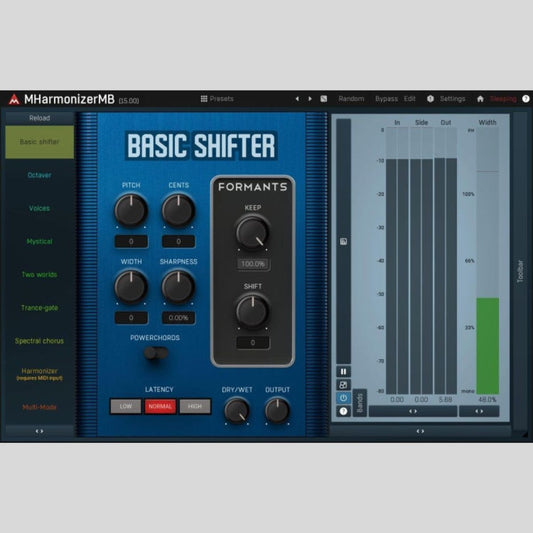The width and height of the screenshot is (533, 533).
Task: Open Settings in the title bar
Action: tap(452, 99)
